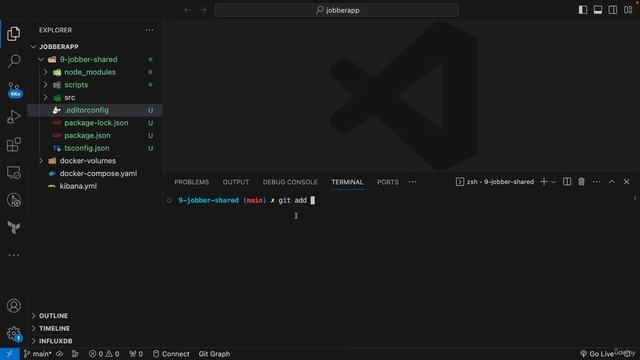
Task: Expand the docker-volumes folder
Action: [41, 161]
